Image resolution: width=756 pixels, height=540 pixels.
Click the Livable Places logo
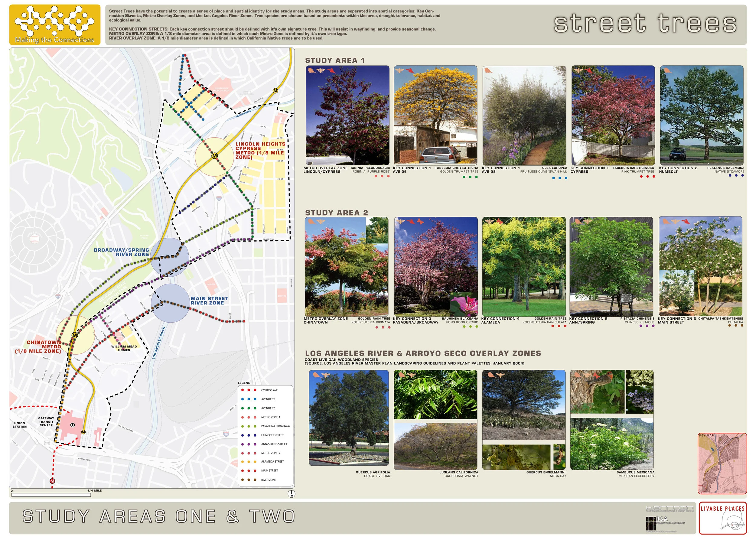tap(722, 518)
